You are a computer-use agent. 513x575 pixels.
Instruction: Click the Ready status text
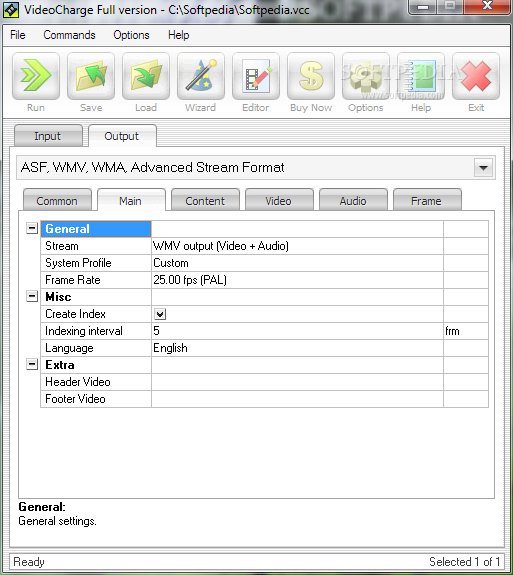point(29,562)
